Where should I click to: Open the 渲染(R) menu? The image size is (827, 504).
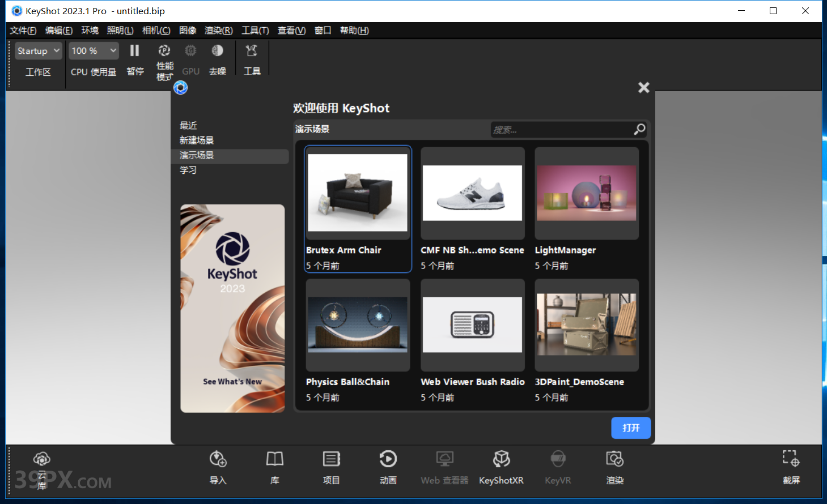click(218, 31)
